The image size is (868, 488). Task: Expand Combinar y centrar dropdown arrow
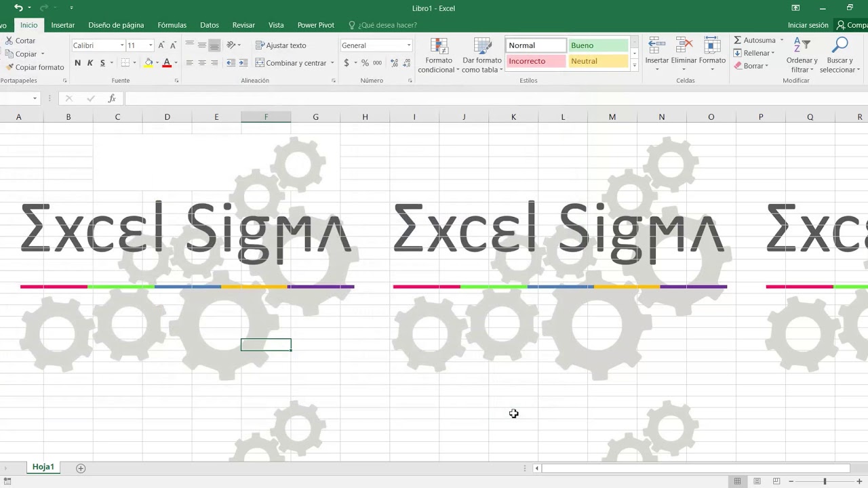332,63
